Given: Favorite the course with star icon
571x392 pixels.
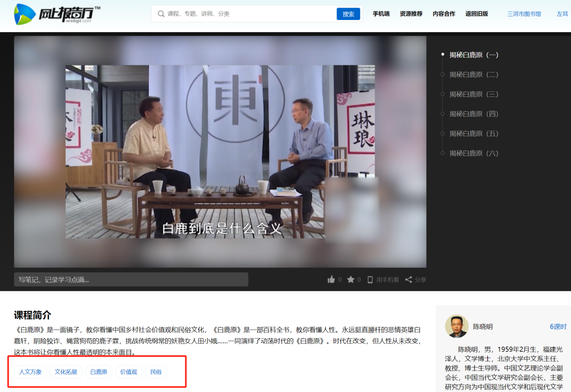Looking at the screenshot, I should point(351,280).
